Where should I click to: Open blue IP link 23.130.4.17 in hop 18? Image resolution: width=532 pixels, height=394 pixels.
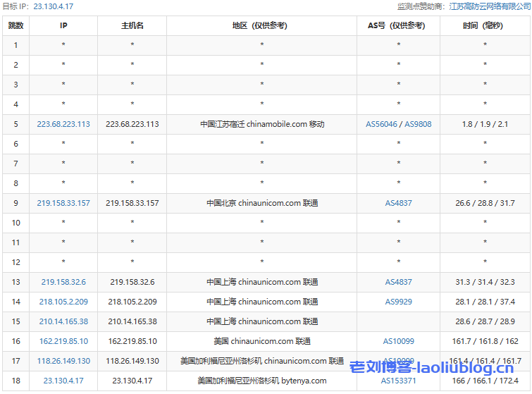coord(63,381)
